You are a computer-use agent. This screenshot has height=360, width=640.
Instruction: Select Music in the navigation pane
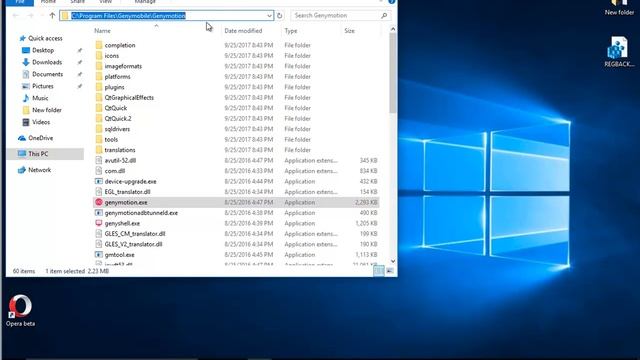[40, 98]
